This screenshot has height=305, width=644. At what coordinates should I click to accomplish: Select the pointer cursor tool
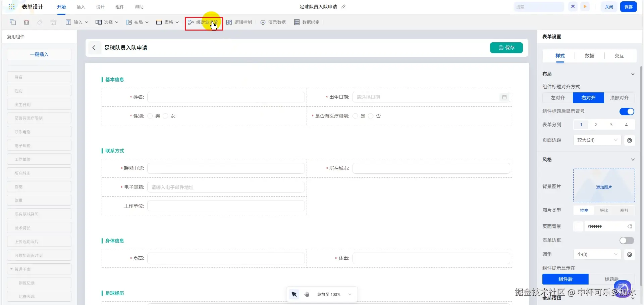[x=294, y=294]
